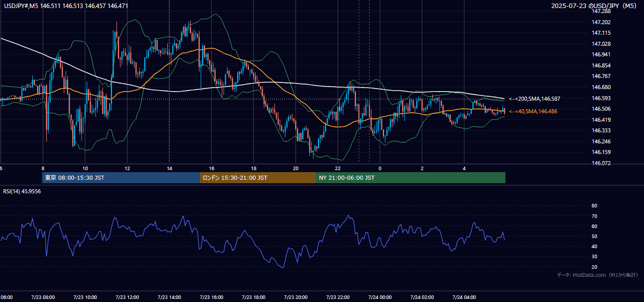Click the 7/23 20:00 date label

point(296,297)
